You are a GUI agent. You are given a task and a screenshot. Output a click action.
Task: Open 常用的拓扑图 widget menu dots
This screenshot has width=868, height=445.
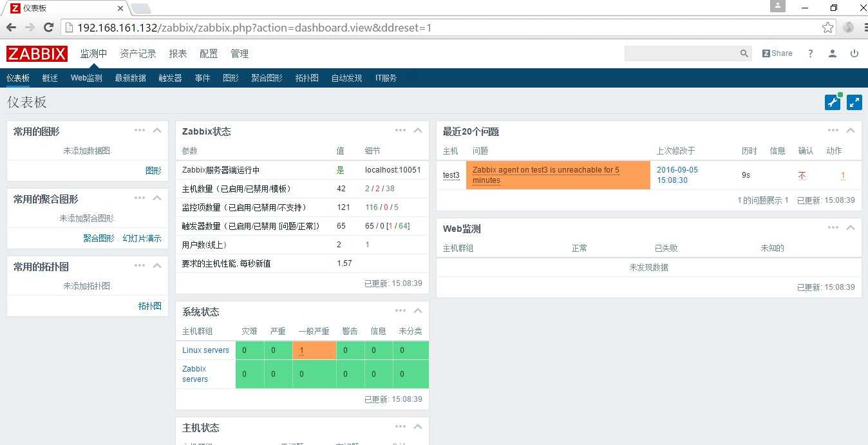tap(140, 265)
